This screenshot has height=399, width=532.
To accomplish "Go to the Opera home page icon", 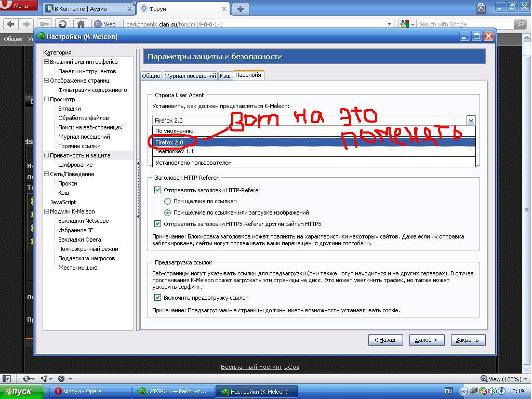I will pyautogui.click(x=81, y=24).
